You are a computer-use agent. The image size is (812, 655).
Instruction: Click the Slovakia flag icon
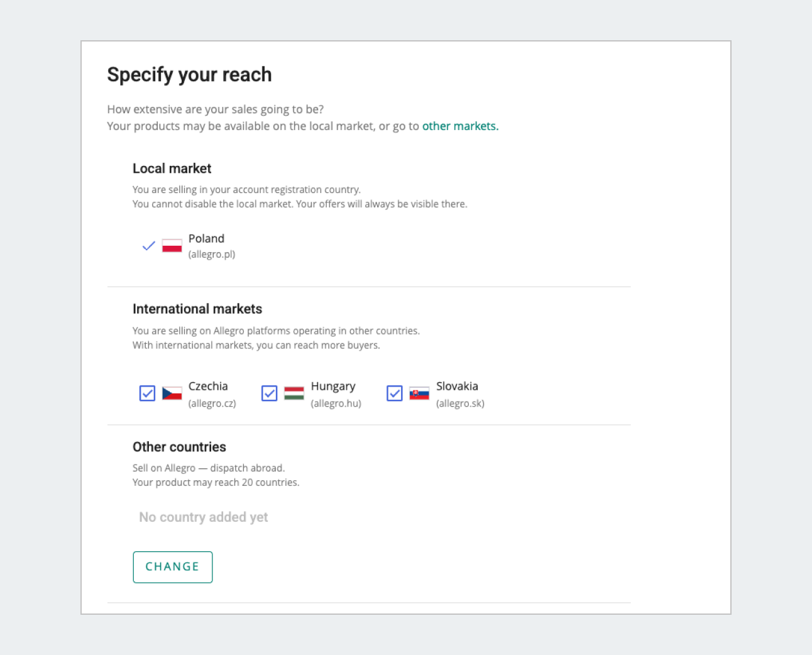point(419,394)
